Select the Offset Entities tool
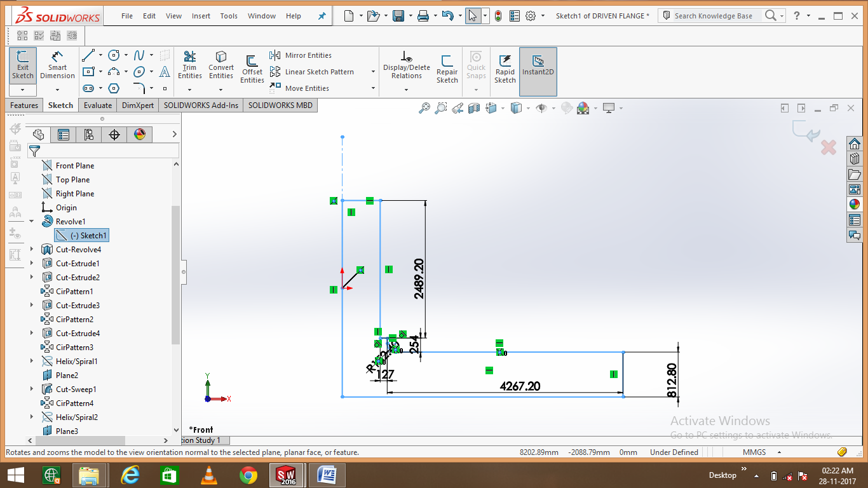This screenshot has height=488, width=868. click(x=252, y=67)
